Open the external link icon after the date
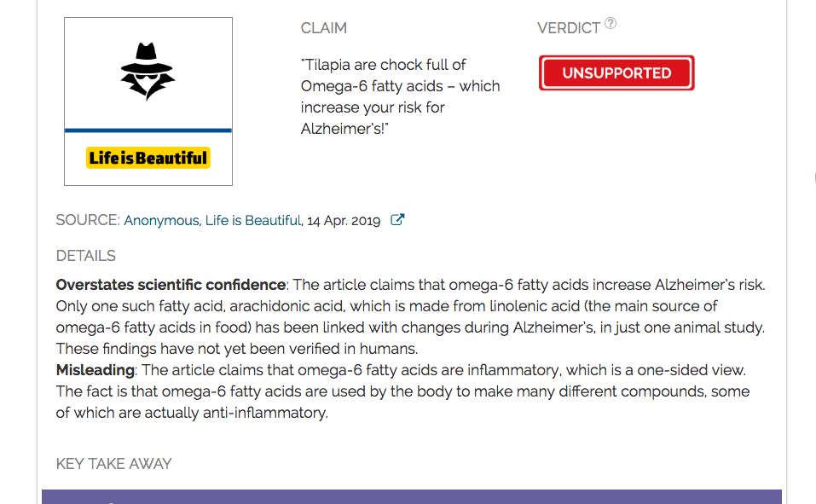 click(396, 220)
